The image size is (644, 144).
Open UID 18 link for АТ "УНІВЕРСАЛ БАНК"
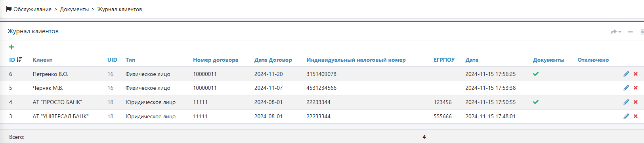pos(110,116)
